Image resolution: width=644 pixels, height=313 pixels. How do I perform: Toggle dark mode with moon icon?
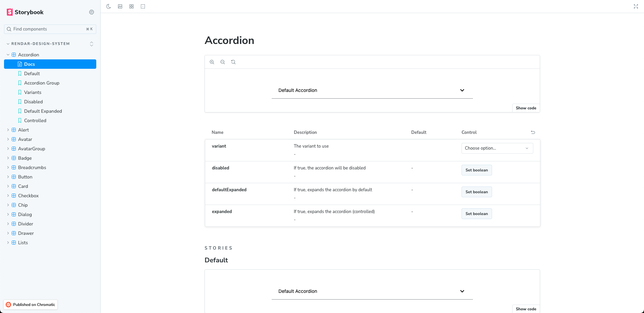click(109, 6)
